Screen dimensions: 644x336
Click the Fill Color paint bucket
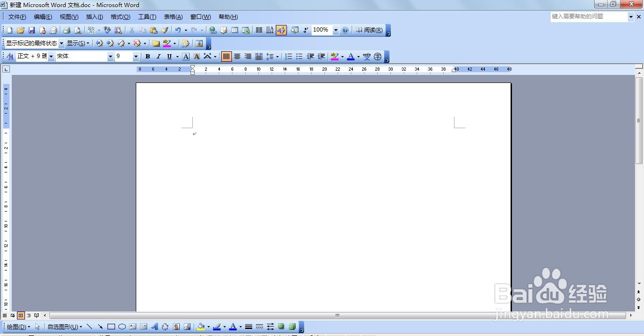pyautogui.click(x=201, y=327)
